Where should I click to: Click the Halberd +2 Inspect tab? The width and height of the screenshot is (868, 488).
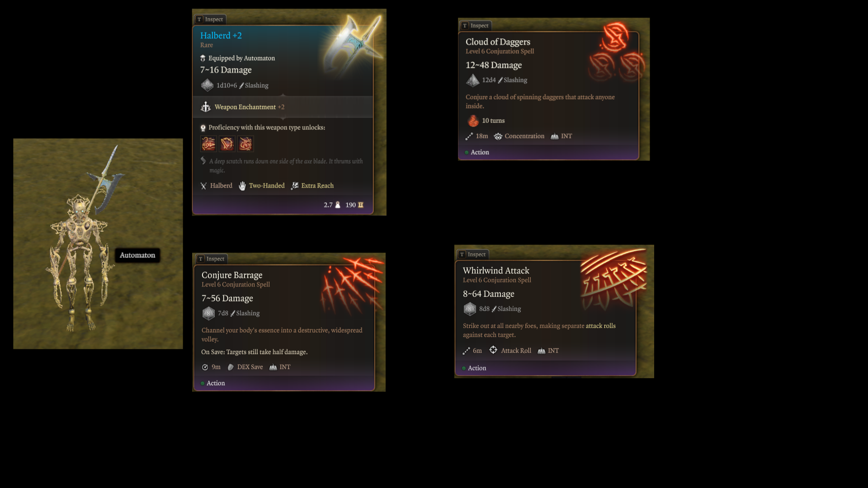pyautogui.click(x=210, y=19)
